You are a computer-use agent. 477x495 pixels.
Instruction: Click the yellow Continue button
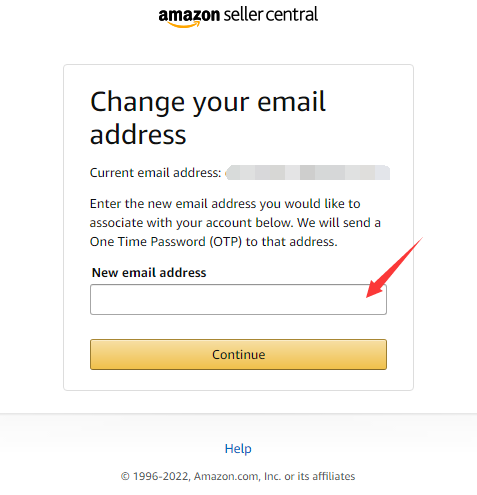(238, 354)
